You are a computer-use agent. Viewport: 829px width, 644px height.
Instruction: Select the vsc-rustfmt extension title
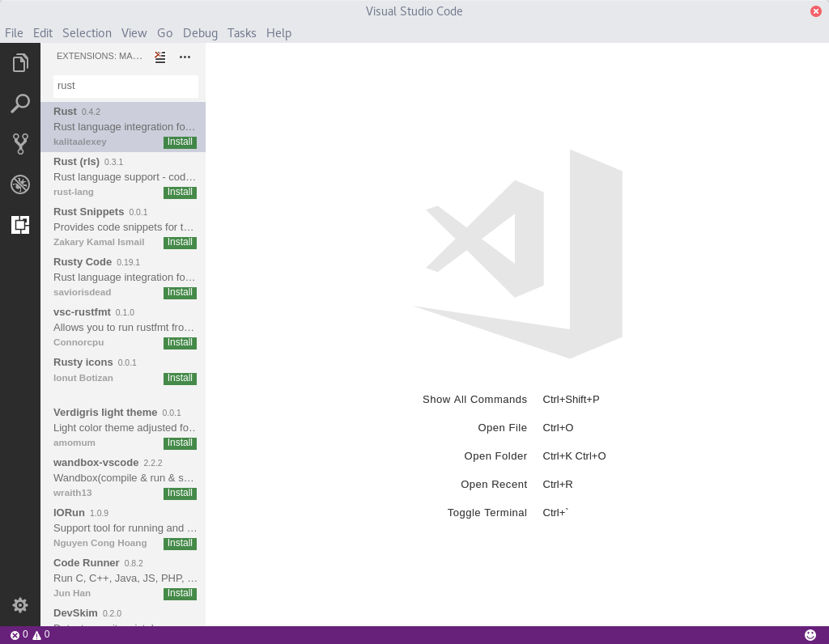[x=82, y=312]
